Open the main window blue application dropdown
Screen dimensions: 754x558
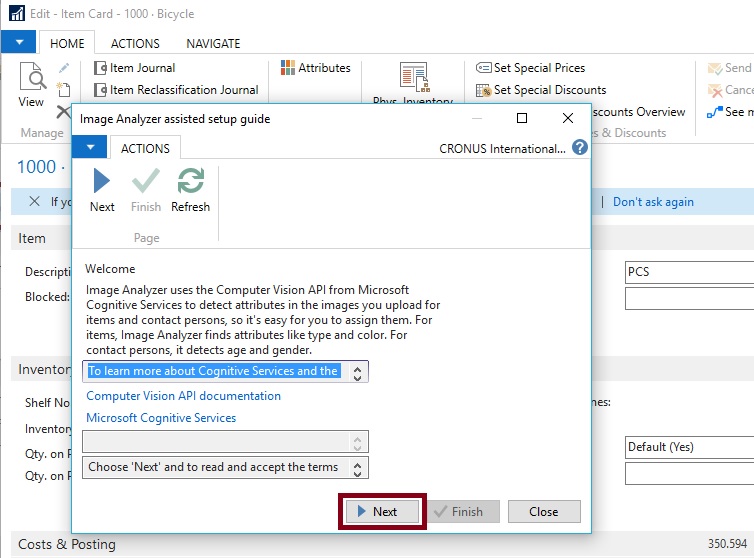18,43
